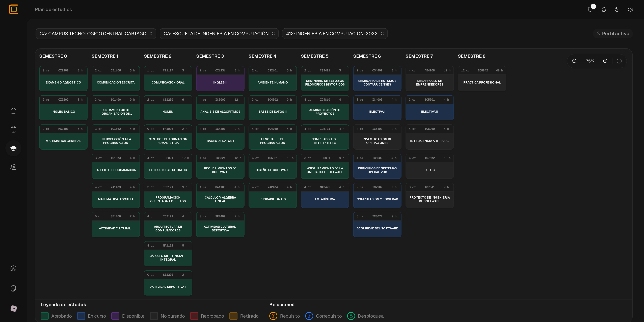The width and height of the screenshot is (644, 322).
Task: Click the circled A sidebar icon
Action: click(13, 268)
